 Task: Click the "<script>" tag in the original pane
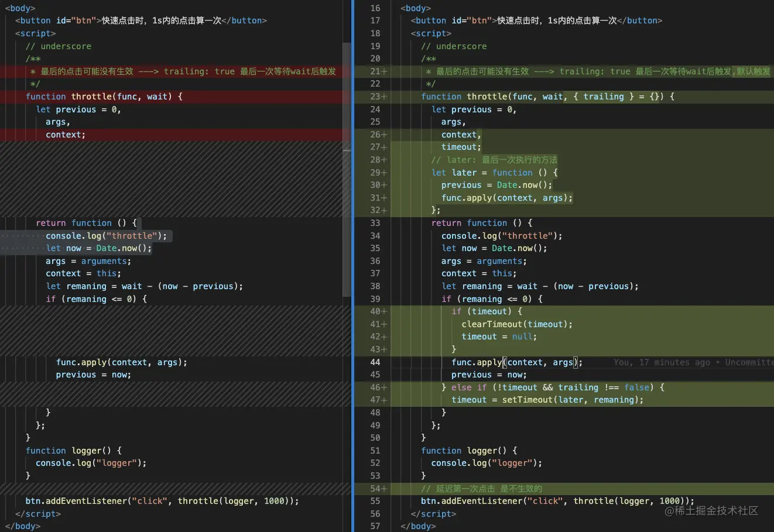(36, 33)
